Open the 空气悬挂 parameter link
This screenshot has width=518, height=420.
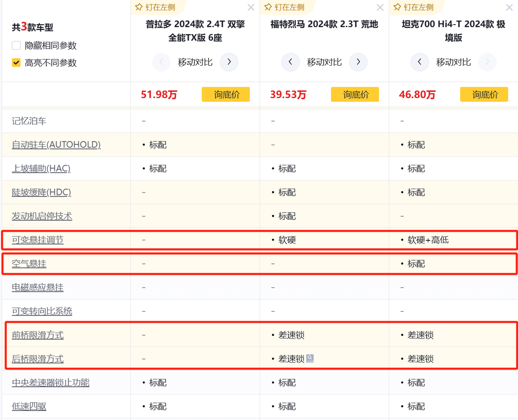coord(28,263)
